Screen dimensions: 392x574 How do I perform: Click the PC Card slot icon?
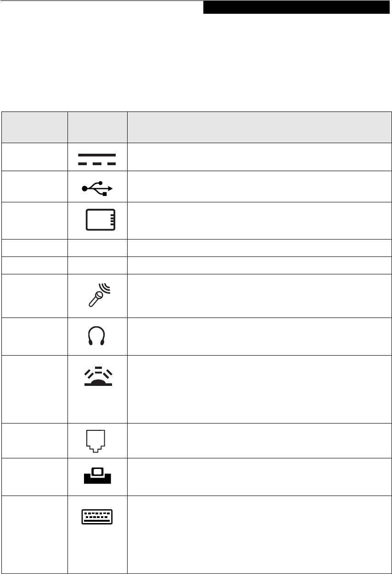point(100,219)
